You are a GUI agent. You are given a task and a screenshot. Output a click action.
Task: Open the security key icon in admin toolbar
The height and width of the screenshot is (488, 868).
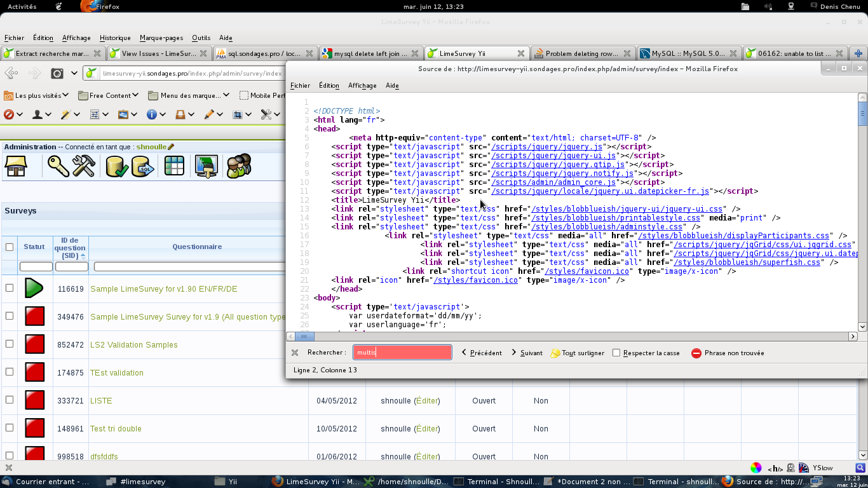58,166
